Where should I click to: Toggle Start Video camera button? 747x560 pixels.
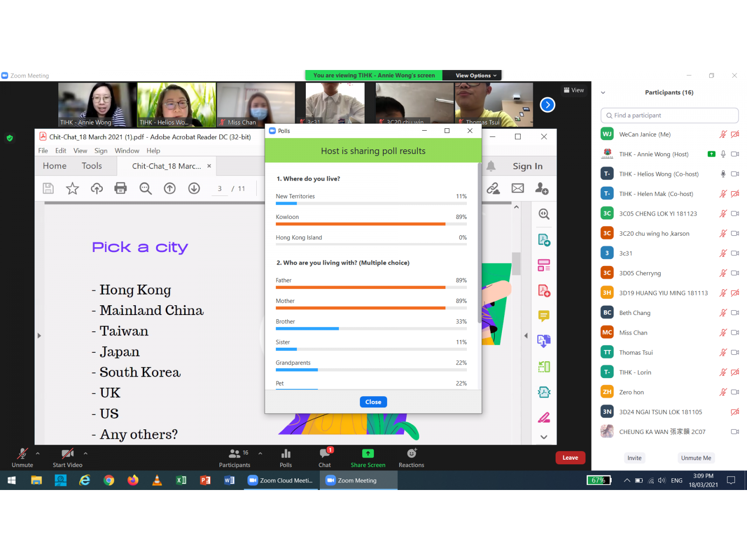coord(67,454)
